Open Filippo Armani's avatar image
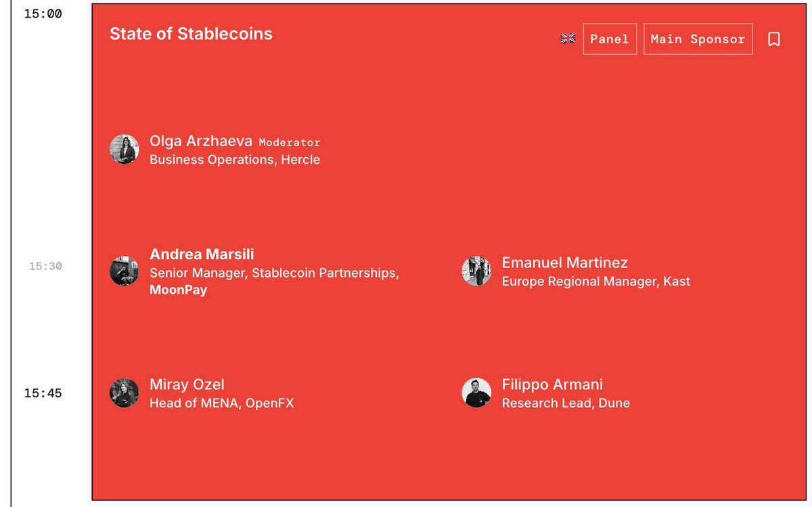812x507 pixels. tap(476, 393)
